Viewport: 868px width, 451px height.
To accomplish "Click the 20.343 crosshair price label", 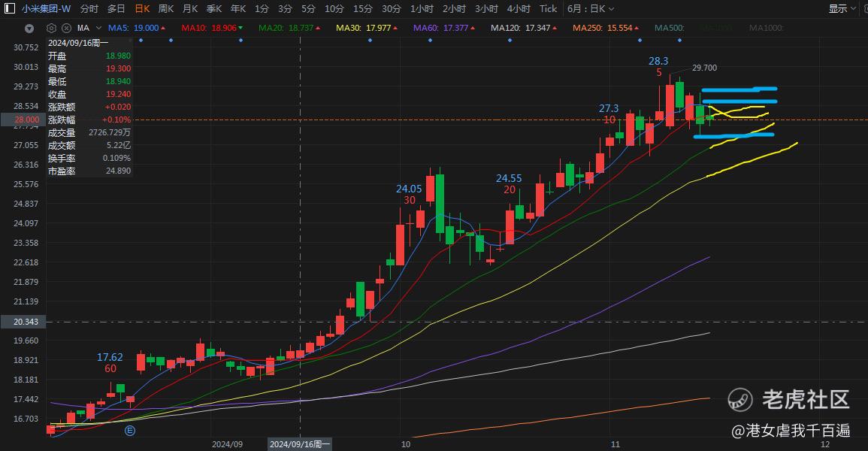I will pos(23,322).
